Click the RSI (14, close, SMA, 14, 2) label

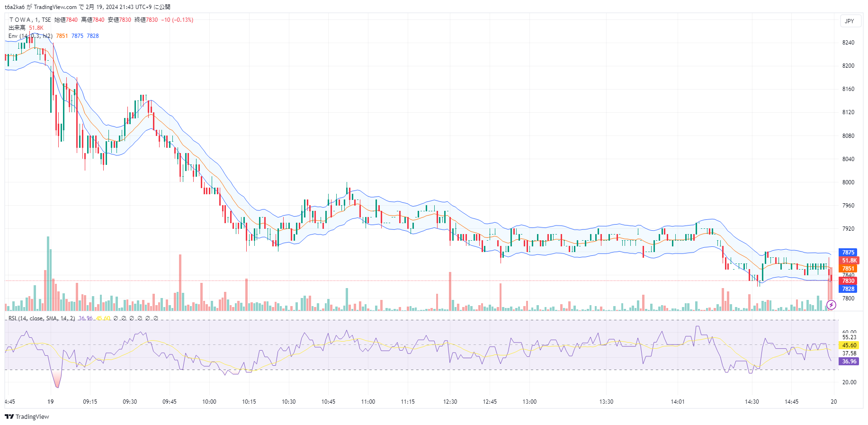pyautogui.click(x=42, y=318)
